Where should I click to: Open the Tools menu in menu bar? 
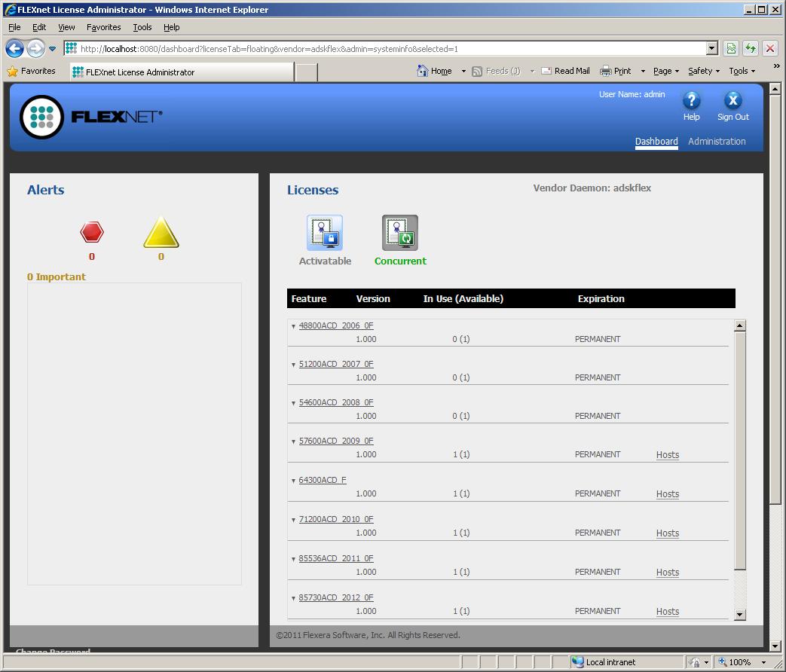[x=142, y=27]
